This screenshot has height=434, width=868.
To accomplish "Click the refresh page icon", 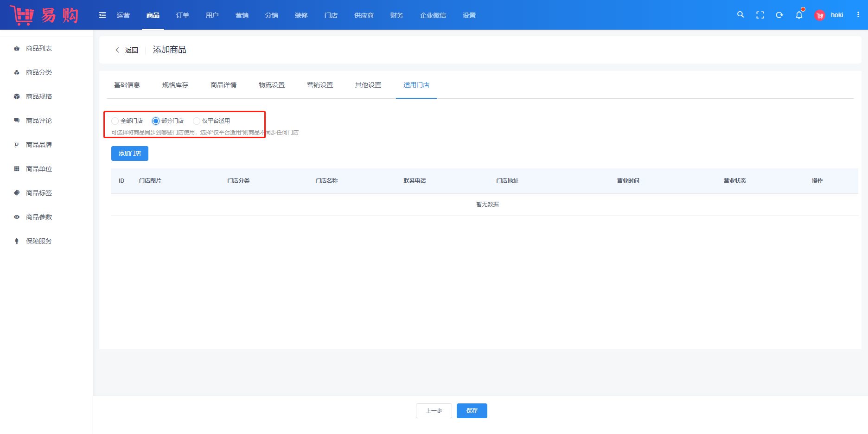I will click(779, 15).
